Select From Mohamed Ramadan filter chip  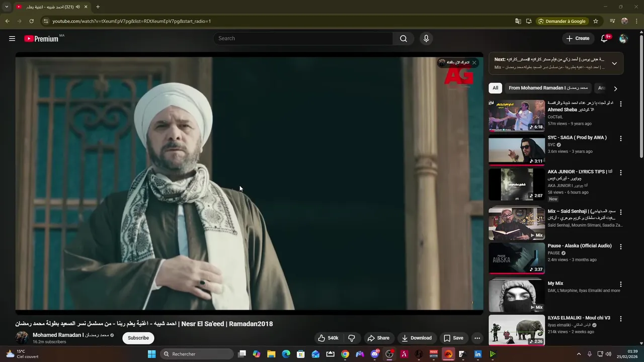point(548,88)
